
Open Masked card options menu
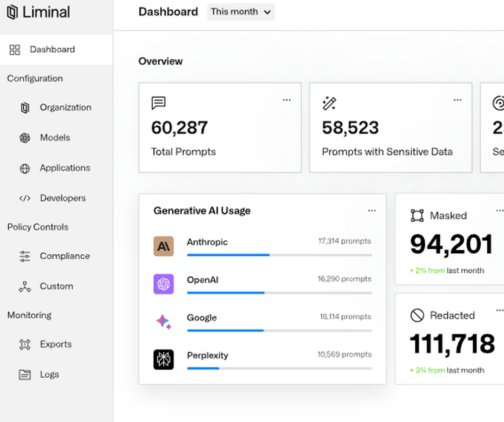pos(500,210)
